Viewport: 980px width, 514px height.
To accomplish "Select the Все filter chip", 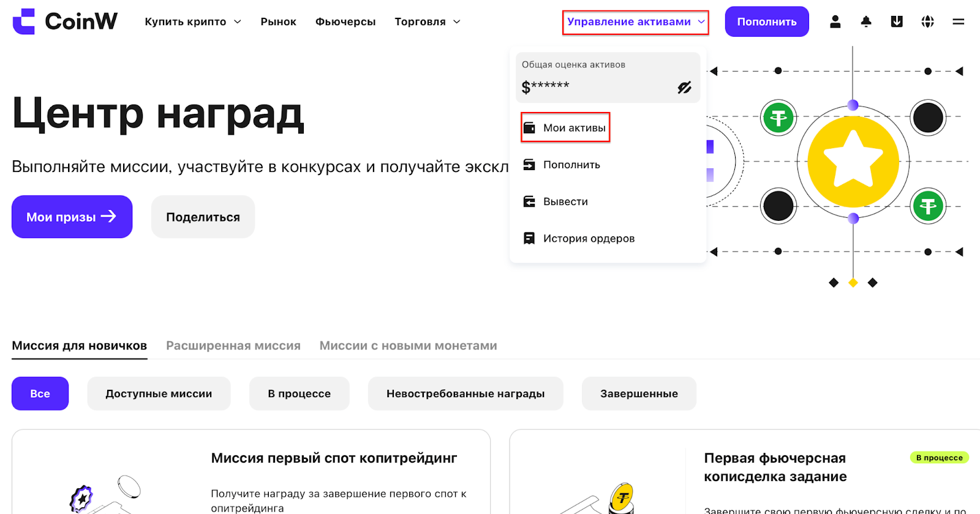I will 40,393.
